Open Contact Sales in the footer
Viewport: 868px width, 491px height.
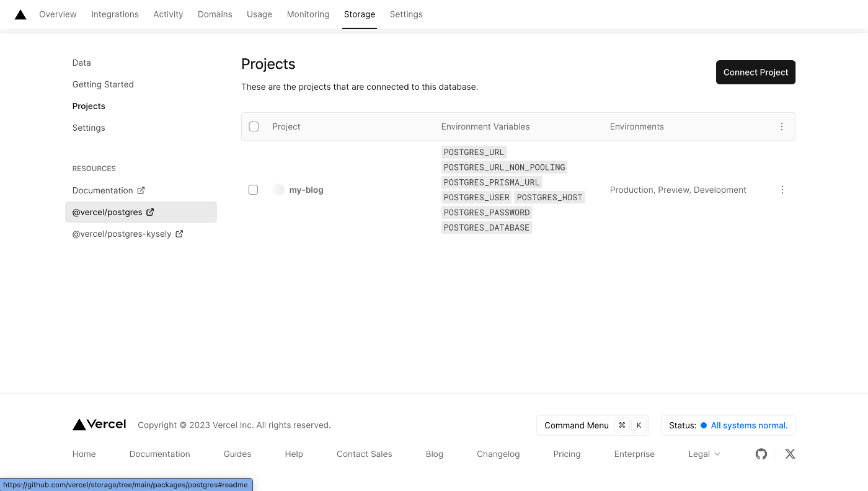[x=365, y=454]
